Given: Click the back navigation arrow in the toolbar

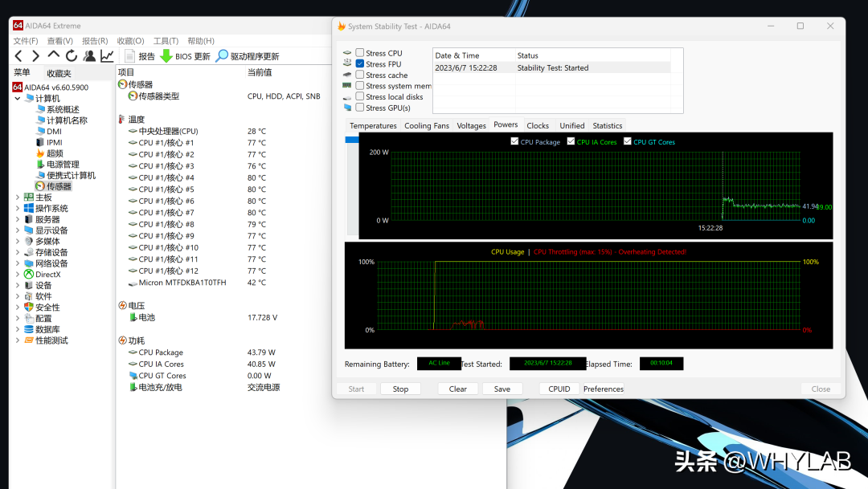Looking at the screenshot, I should coord(18,56).
